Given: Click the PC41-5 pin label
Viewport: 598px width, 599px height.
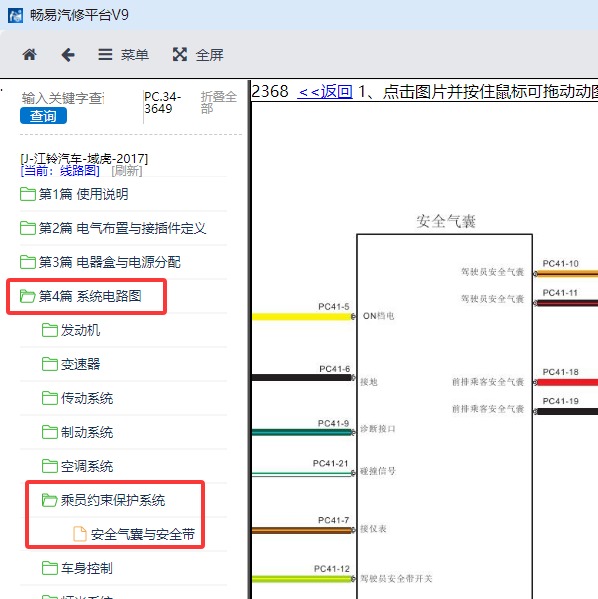Looking at the screenshot, I should click(x=334, y=307).
